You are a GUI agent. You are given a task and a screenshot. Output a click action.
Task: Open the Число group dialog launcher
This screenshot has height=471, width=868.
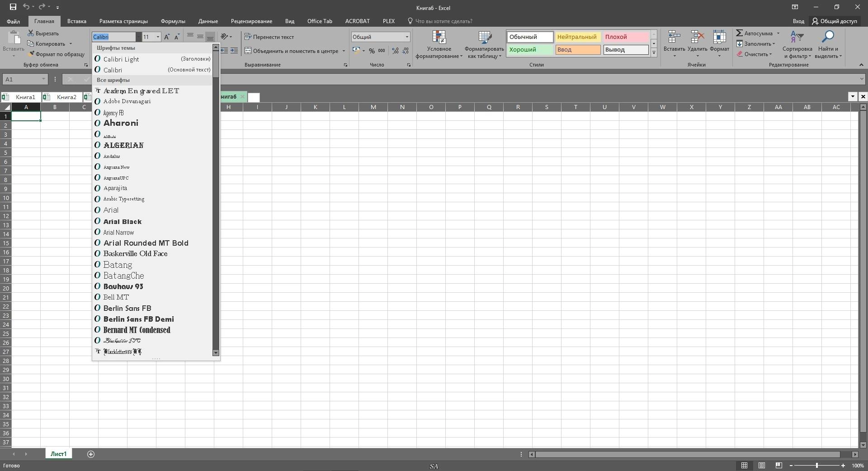coord(409,65)
